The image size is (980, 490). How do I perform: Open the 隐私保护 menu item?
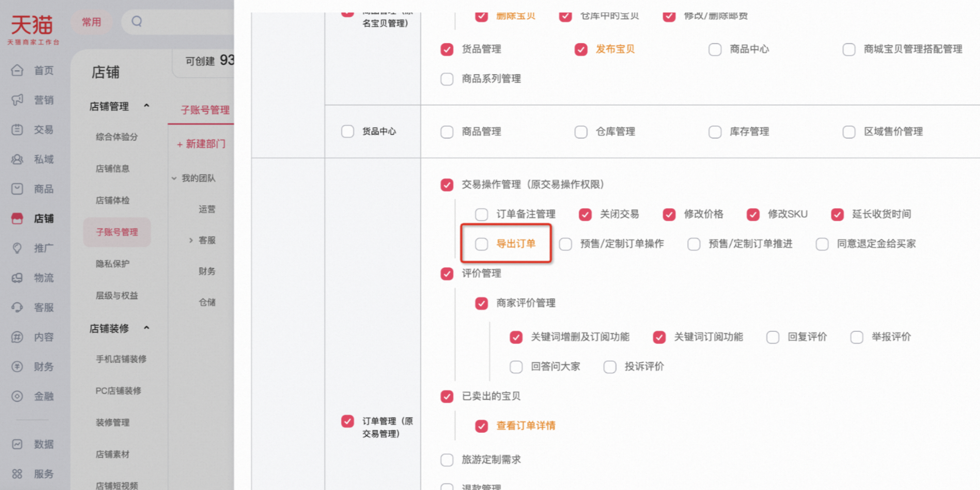click(113, 264)
